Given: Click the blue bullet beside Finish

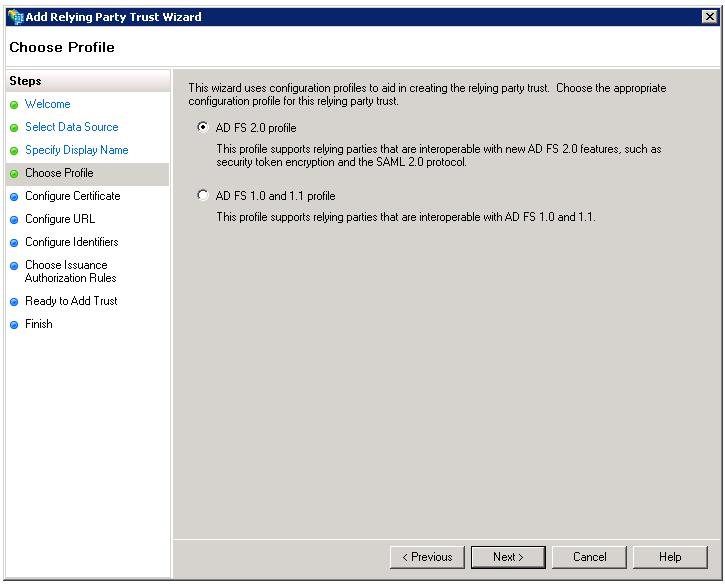Looking at the screenshot, I should (x=14, y=325).
